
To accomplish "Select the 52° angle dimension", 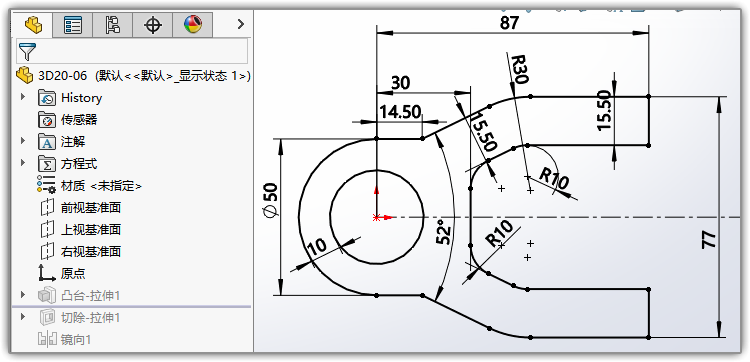I will point(444,232).
